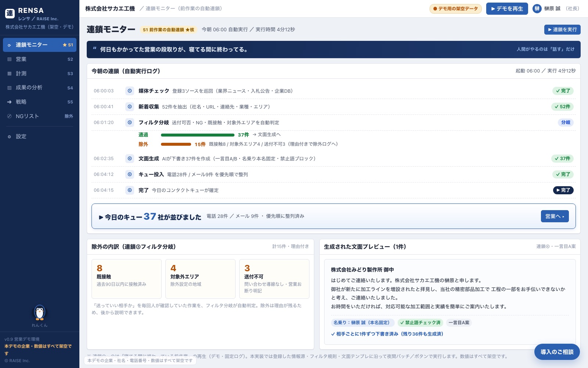Click 電話 28件 ／ メール 9件 text
588x368 pixels.
[x=233, y=216]
